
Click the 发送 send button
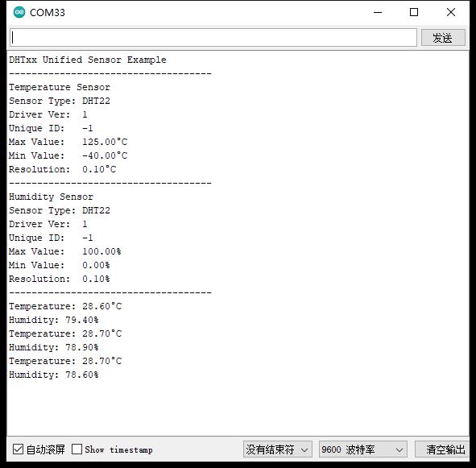click(x=443, y=38)
